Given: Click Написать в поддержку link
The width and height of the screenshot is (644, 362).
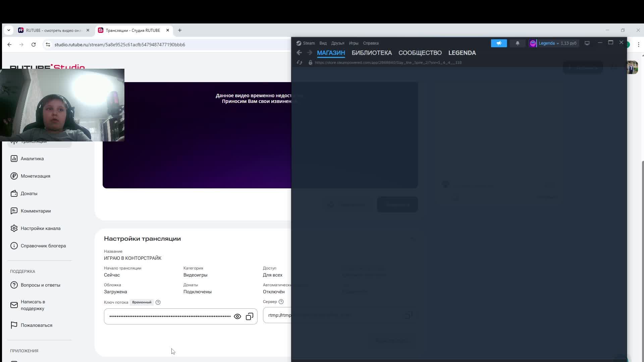Looking at the screenshot, I should [33, 305].
